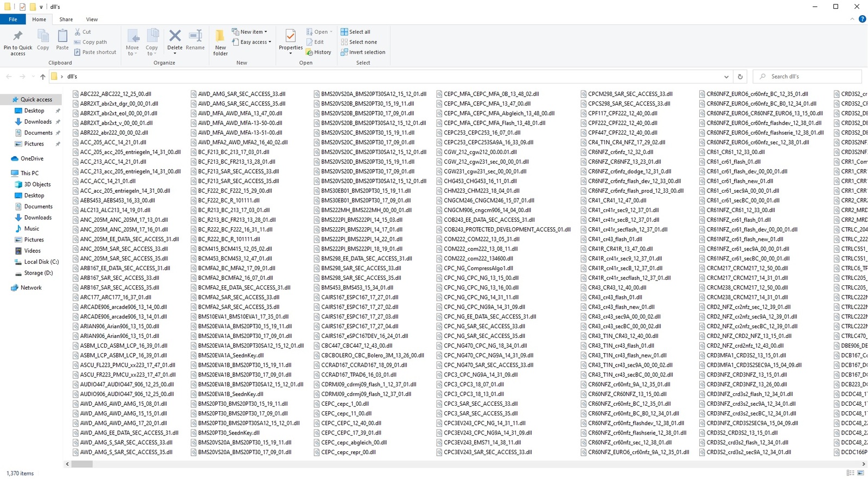Viewport: 868px width, 479px height.
Task: Select file BMS20PT30_SeednKey.dll
Action: [x=225, y=433]
